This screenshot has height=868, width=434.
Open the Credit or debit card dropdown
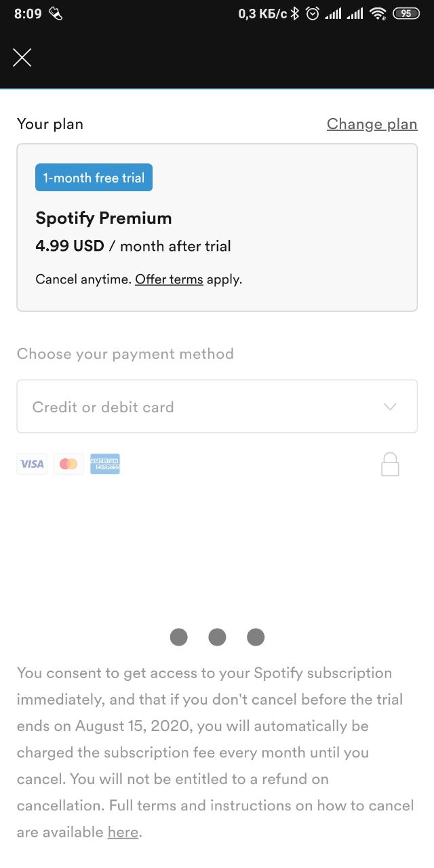pyautogui.click(x=217, y=406)
